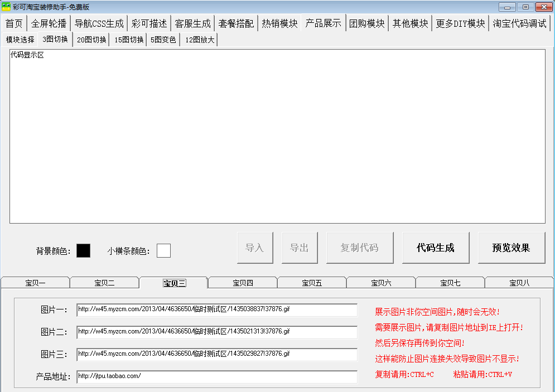Click the app icon in title bar
The image size is (555, 392).
point(6,7)
